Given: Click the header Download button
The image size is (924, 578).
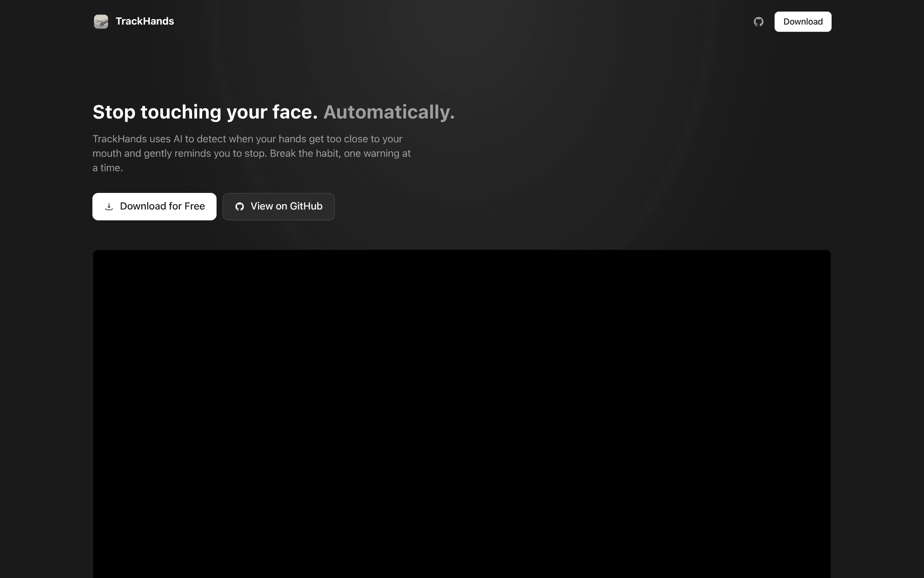Looking at the screenshot, I should point(803,22).
